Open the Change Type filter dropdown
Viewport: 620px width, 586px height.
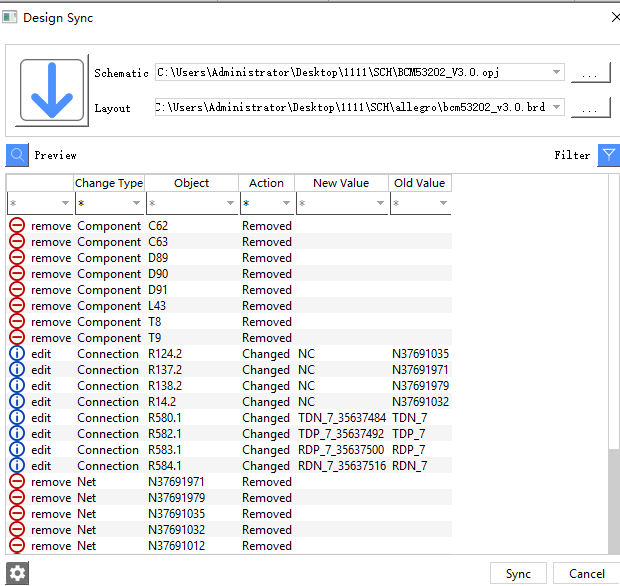[136, 203]
